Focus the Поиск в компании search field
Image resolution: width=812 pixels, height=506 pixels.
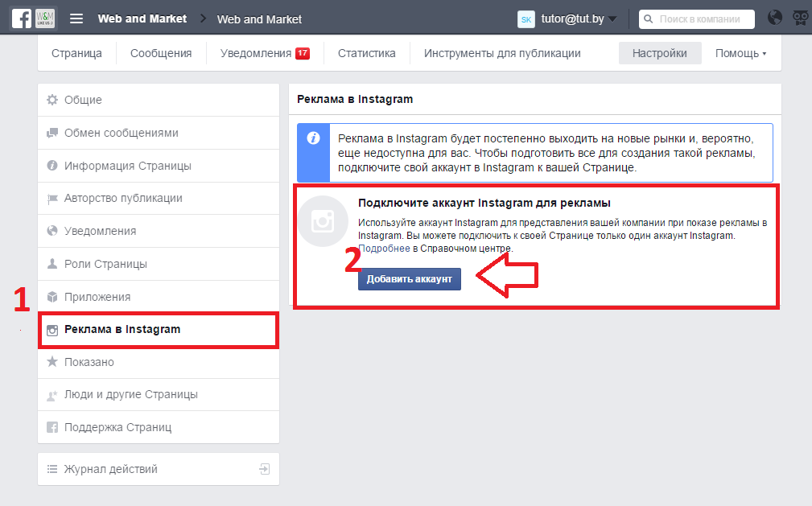click(x=697, y=19)
